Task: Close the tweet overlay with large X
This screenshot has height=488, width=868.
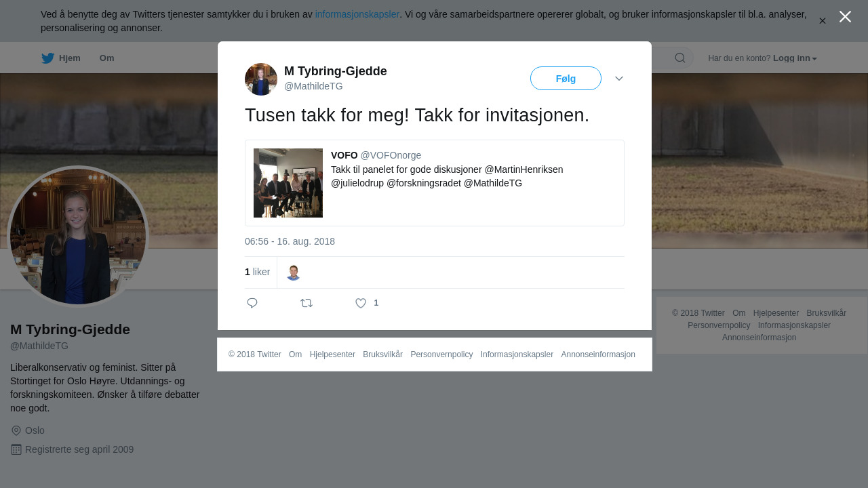Action: 845,16
